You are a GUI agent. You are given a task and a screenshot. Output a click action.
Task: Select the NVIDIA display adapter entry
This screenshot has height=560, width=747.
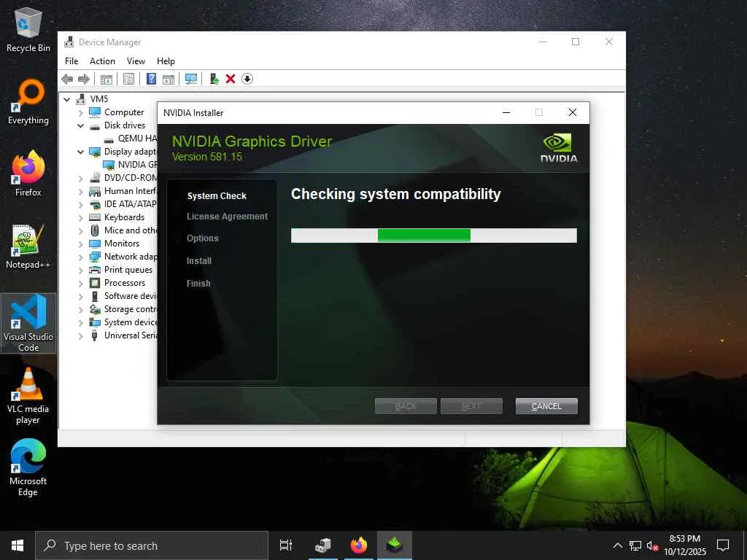pos(137,165)
